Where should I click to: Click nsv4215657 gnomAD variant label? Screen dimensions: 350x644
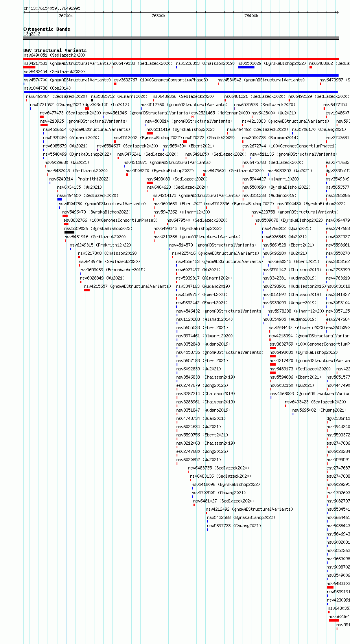(x=127, y=287)
